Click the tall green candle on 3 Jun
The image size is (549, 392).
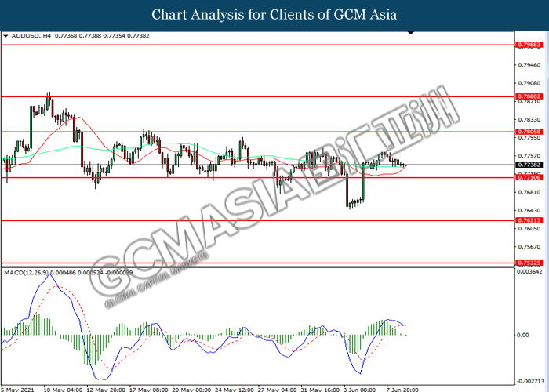tap(363, 182)
